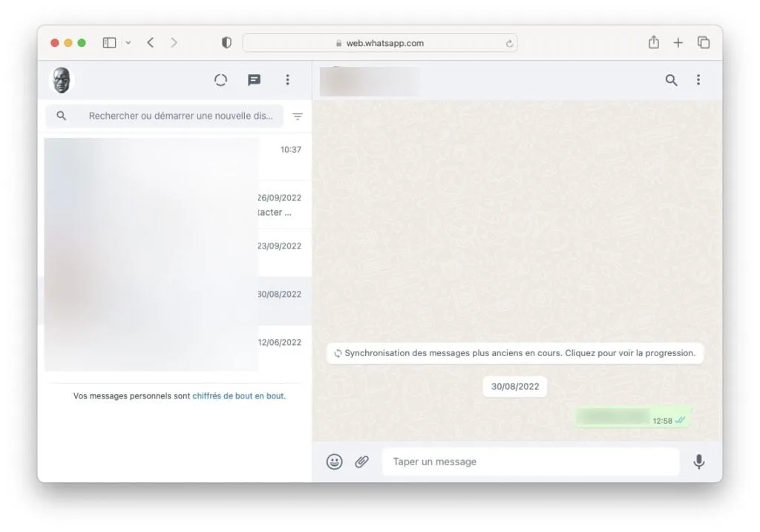Reload the web.whatsapp.com page
This screenshot has height=532, width=760.
point(510,43)
